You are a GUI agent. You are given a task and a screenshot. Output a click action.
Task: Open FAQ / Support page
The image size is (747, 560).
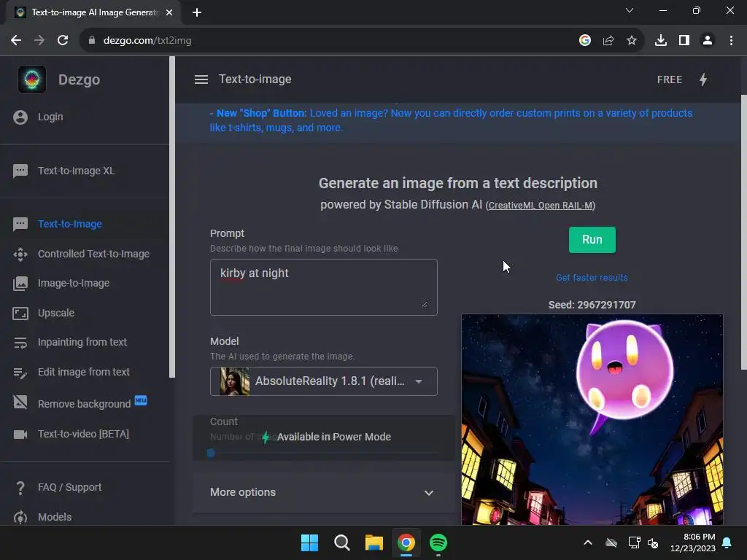[69, 488]
